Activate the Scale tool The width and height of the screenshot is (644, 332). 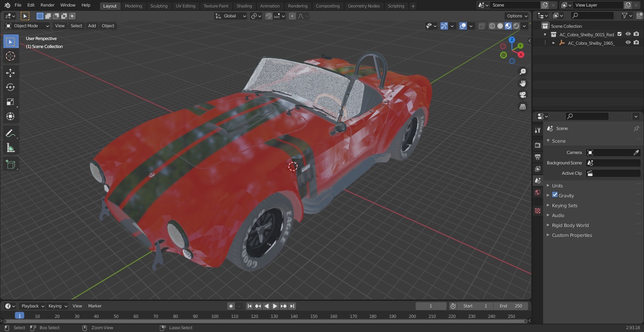point(10,102)
